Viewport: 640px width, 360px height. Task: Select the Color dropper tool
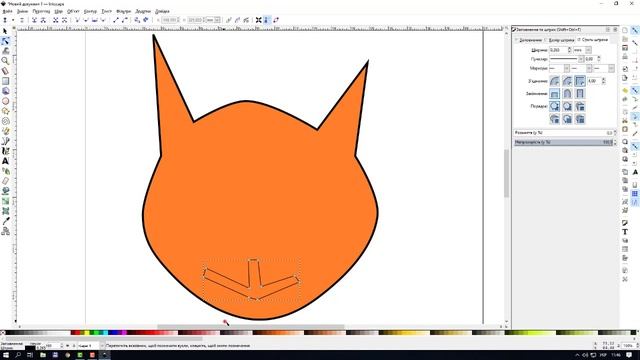pyautogui.click(x=5, y=221)
